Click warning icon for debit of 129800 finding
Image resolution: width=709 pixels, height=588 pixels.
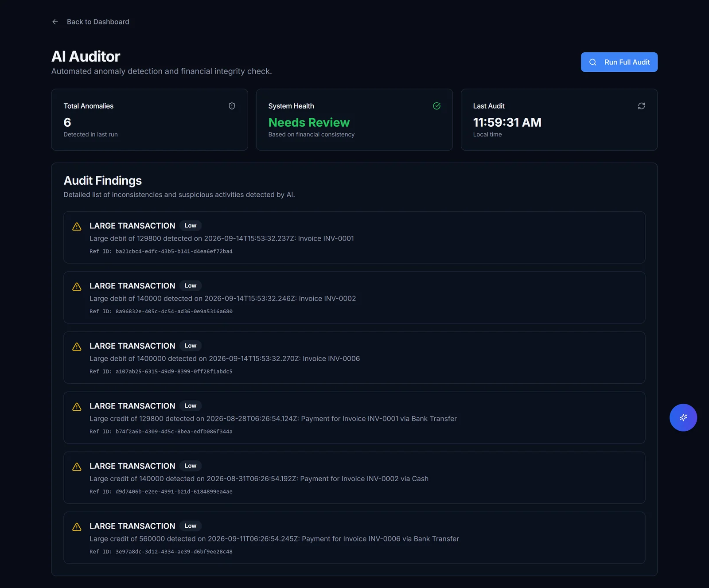tap(77, 226)
